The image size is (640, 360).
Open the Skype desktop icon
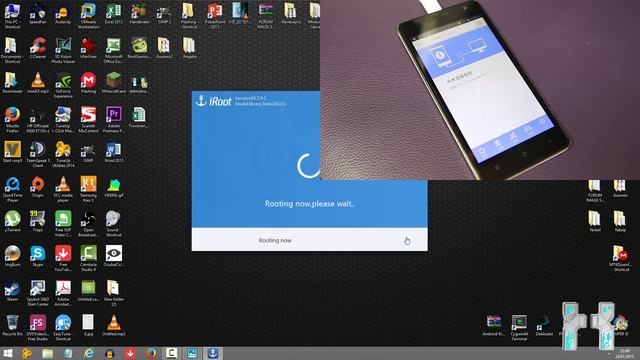point(38,257)
